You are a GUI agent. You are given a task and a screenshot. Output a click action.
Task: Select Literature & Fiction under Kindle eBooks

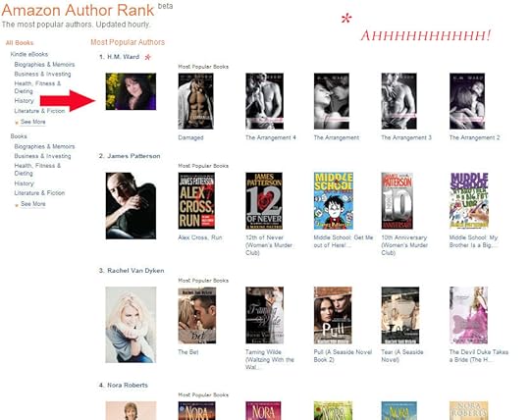pos(39,111)
